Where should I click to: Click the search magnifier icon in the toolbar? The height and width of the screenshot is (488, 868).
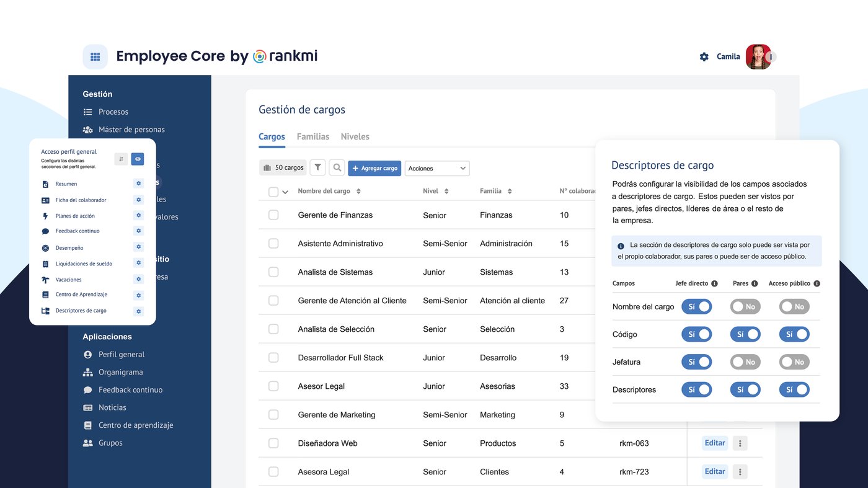click(337, 167)
